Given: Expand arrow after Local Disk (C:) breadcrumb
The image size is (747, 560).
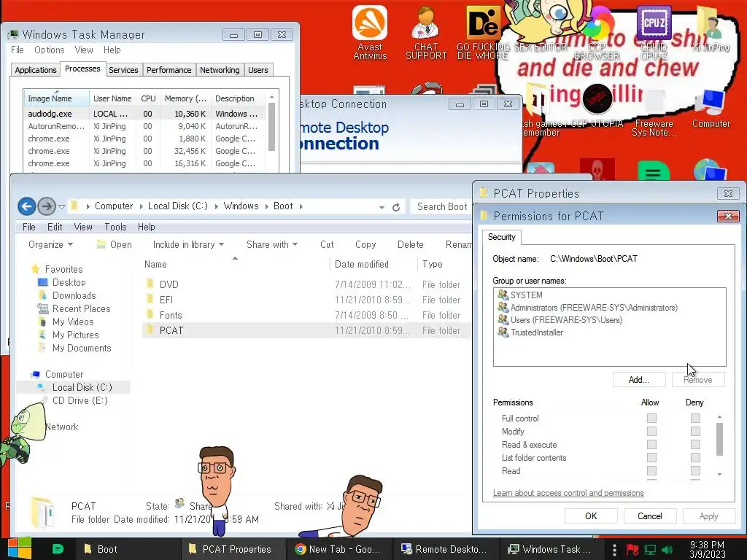Looking at the screenshot, I should click(x=216, y=206).
